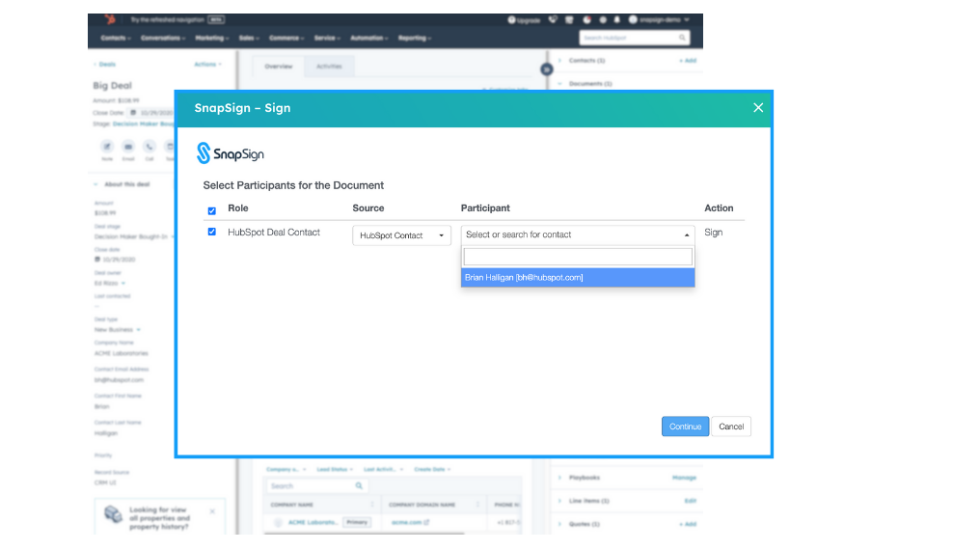The image size is (980, 551).
Task: Click the company table Search field
Action: (317, 486)
